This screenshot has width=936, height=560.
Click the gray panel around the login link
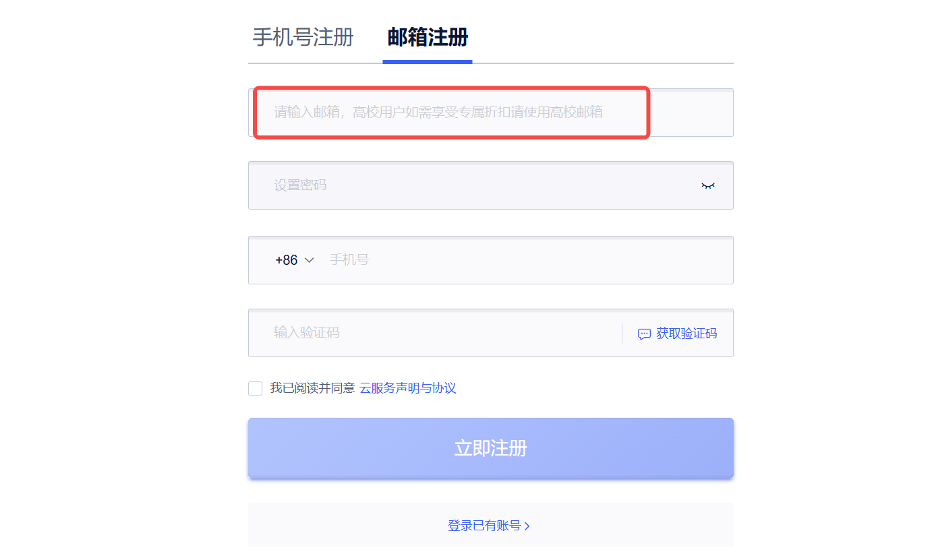pos(490,525)
